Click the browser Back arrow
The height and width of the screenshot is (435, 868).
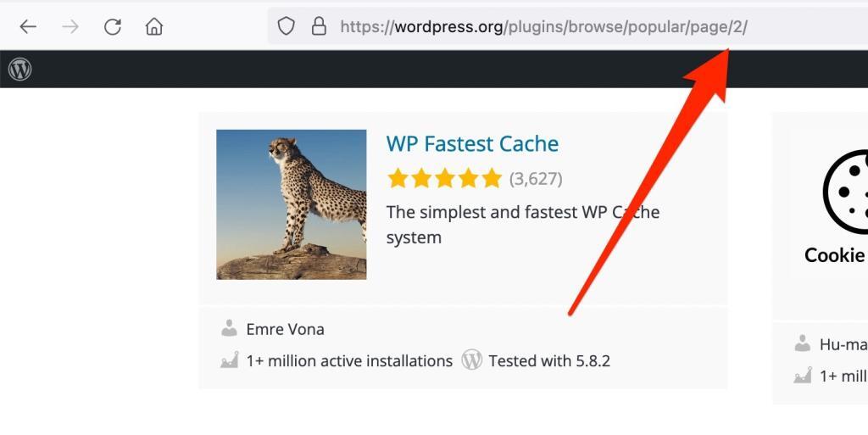tap(28, 27)
